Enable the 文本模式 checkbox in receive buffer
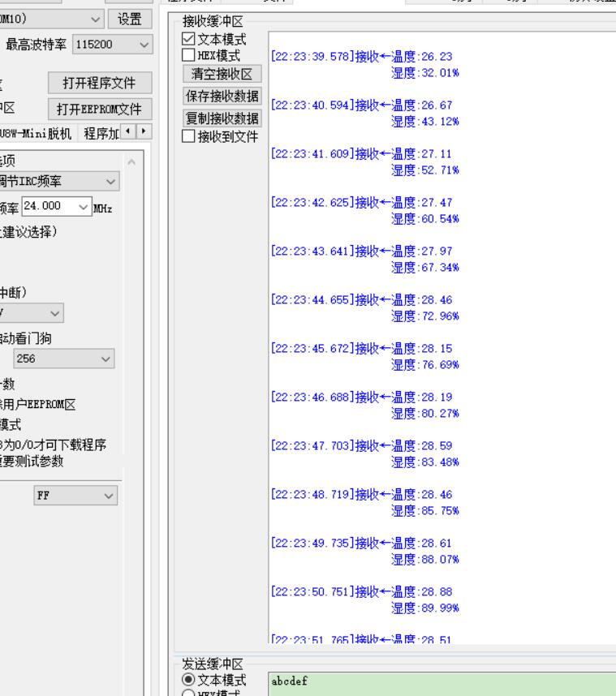Image resolution: width=616 pixels, height=696 pixels. point(188,39)
